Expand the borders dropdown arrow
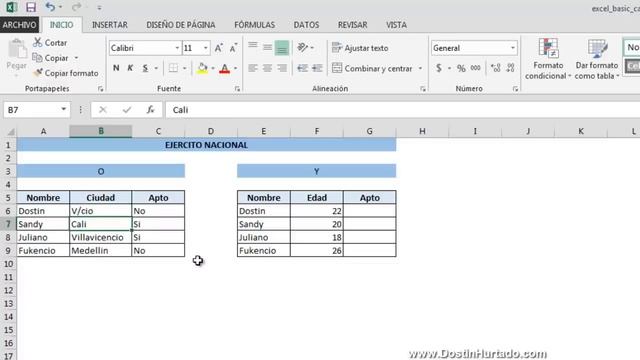The image size is (640, 360). (x=184, y=68)
